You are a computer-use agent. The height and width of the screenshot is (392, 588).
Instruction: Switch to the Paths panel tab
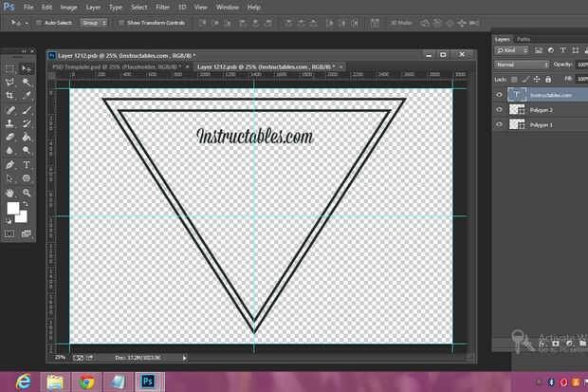[524, 39]
